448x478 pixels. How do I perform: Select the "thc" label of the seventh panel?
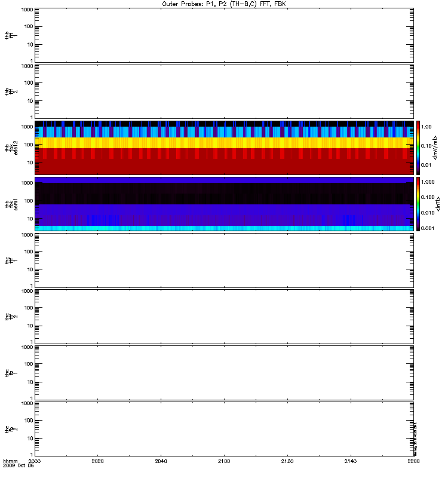(x=7, y=373)
